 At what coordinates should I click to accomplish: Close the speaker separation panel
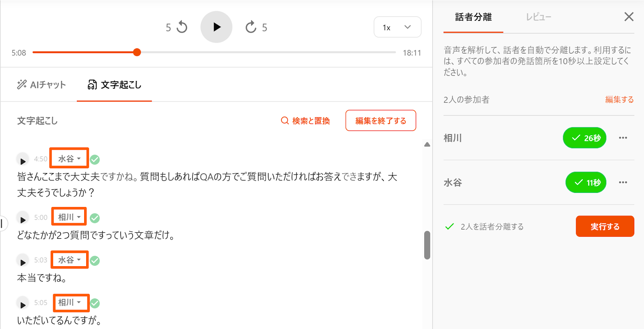click(x=629, y=17)
